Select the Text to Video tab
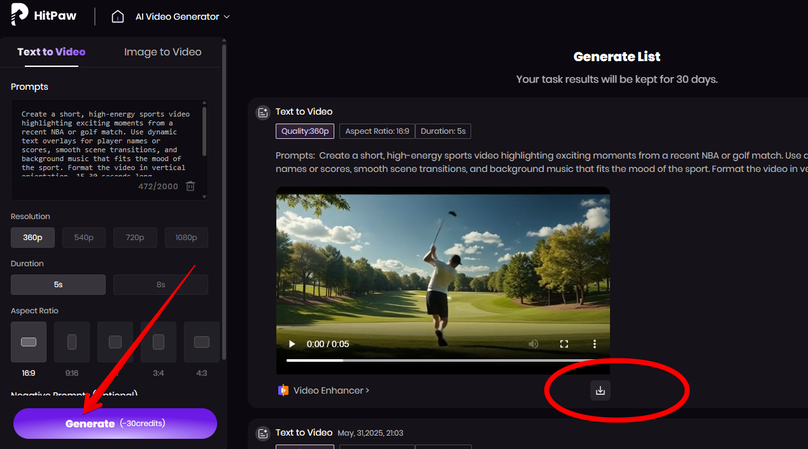This screenshot has height=449, width=808. (51, 52)
